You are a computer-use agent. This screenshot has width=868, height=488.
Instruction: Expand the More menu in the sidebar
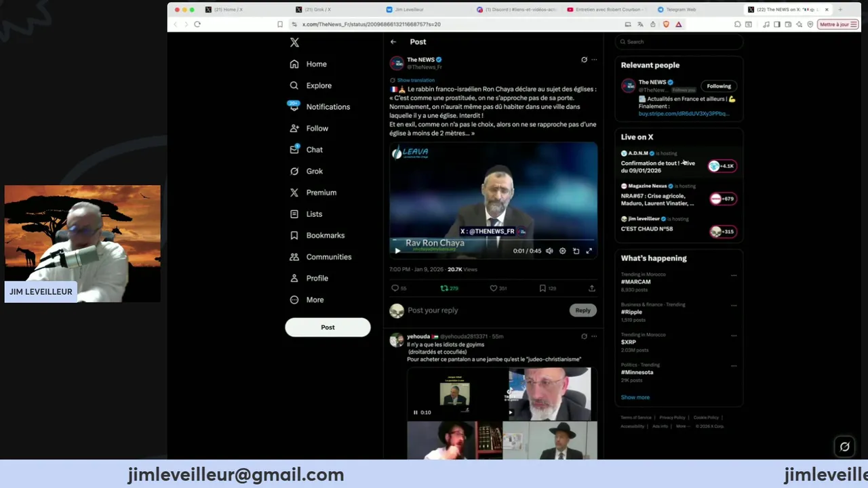[x=307, y=300]
